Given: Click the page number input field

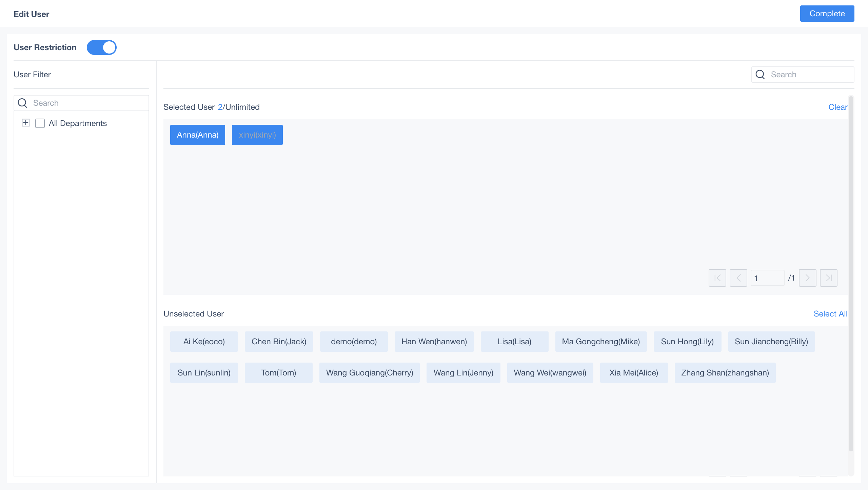Looking at the screenshot, I should tap(767, 278).
